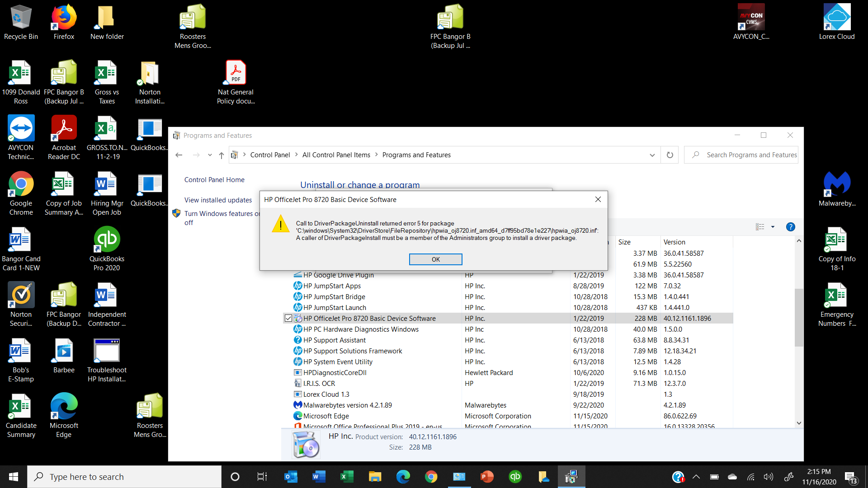Click the Help question mark icon
This screenshot has width=868, height=488.
pos(790,227)
